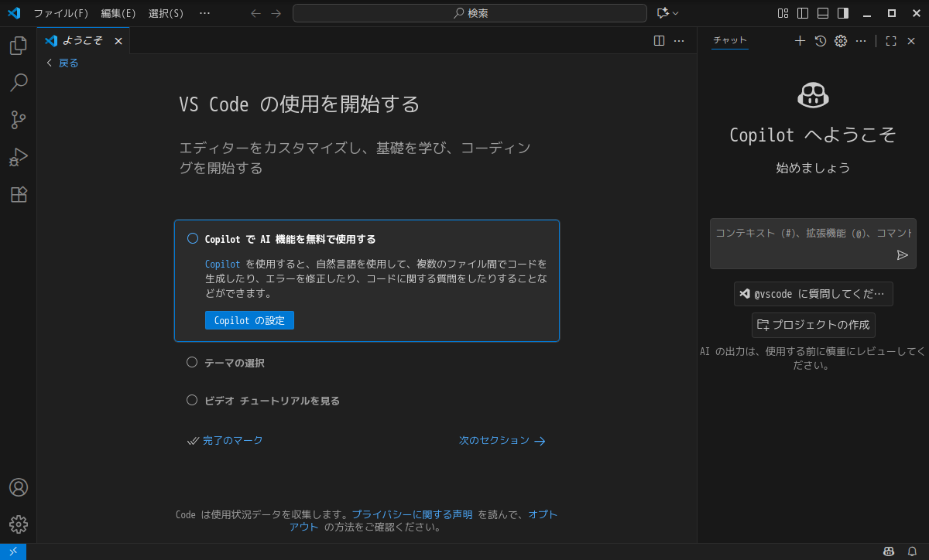Select the Copilot AI 機能 step radio
Screen dimensions: 929x560
click(193, 238)
